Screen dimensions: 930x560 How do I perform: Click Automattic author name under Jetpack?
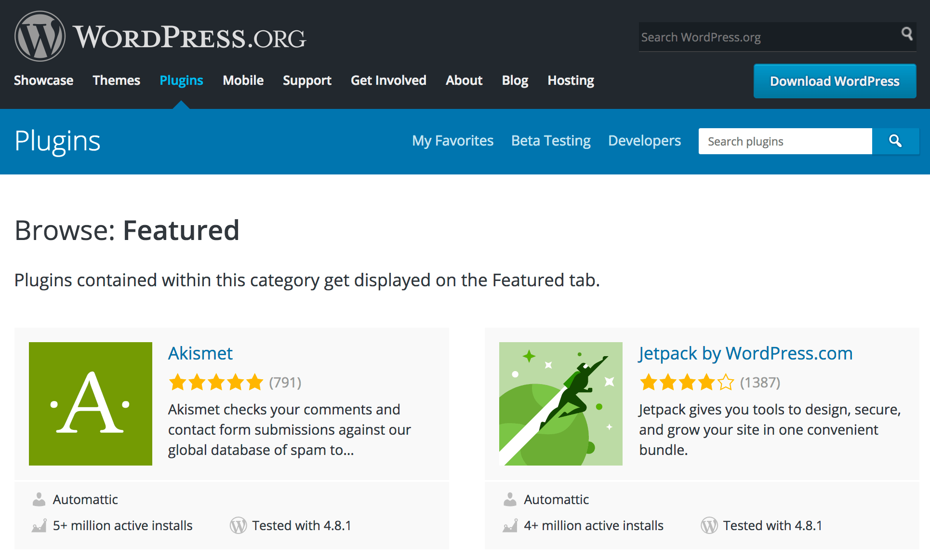[556, 499]
